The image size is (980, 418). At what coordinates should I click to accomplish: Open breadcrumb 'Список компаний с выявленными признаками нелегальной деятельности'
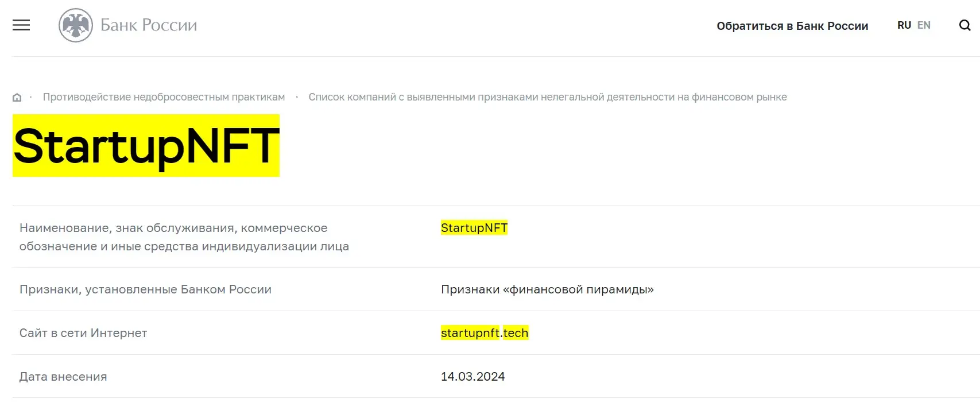tap(548, 96)
